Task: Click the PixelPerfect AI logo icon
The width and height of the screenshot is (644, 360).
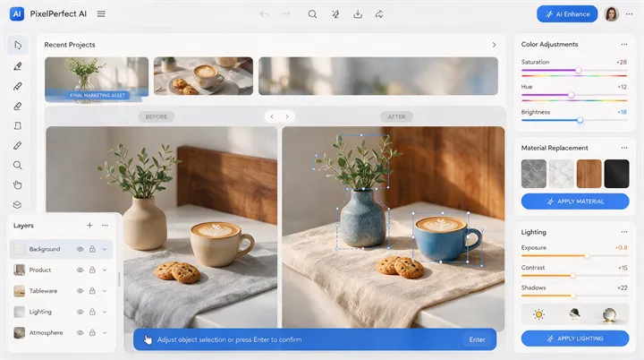Action: (x=17, y=14)
